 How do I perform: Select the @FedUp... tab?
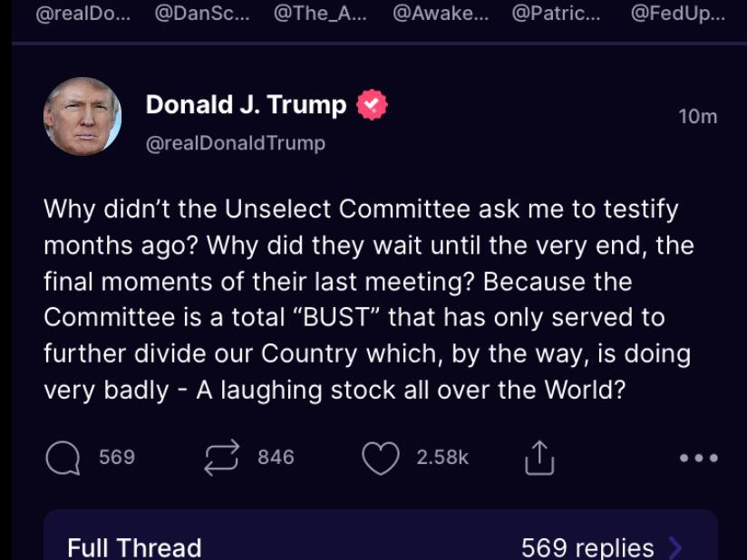coord(677,14)
